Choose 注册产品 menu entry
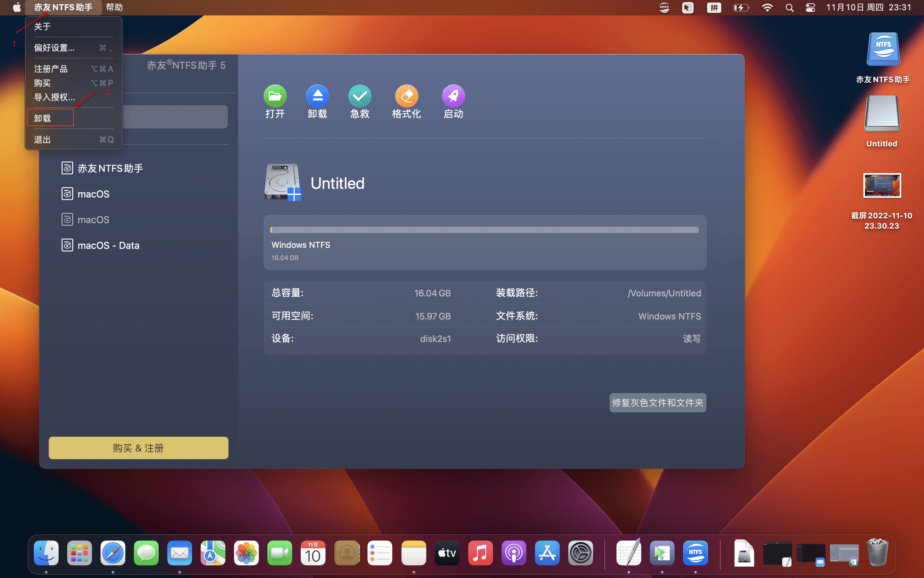This screenshot has height=578, width=924. [74, 69]
